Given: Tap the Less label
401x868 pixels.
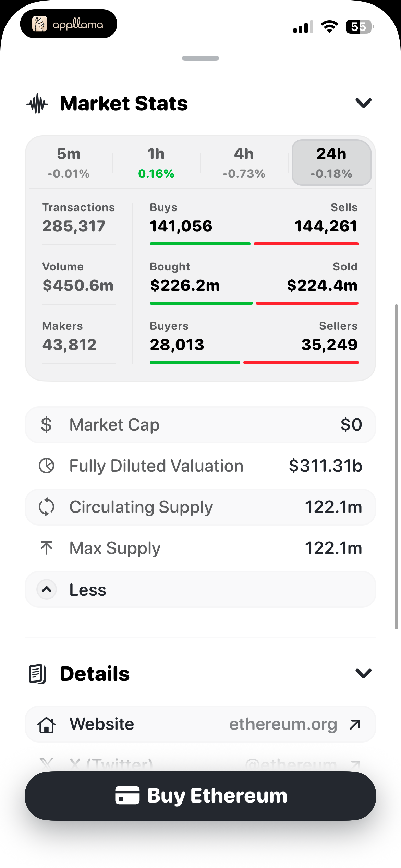Looking at the screenshot, I should click(x=88, y=590).
